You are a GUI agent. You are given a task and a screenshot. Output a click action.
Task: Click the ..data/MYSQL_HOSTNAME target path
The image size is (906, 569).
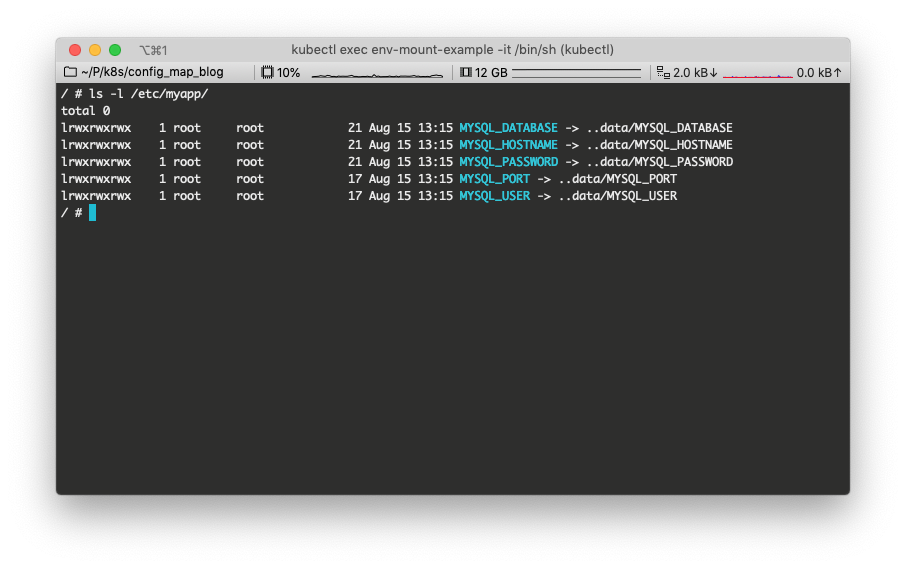tap(659, 144)
